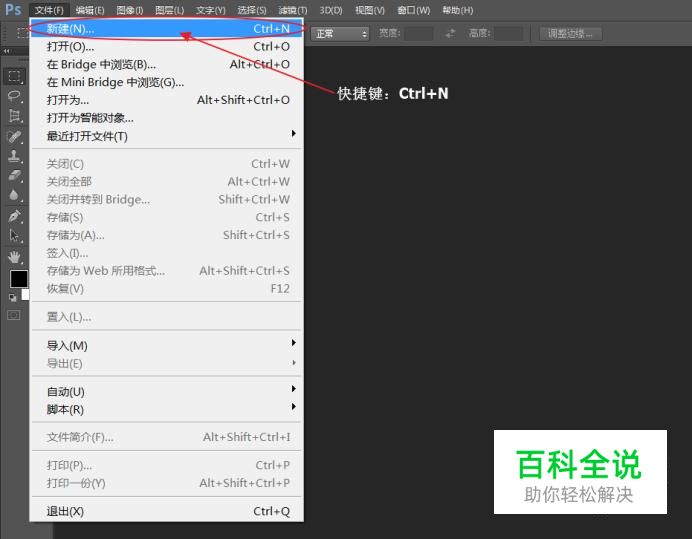Choose 打印一份(Y) menu entry
The width and height of the screenshot is (692, 539).
[167, 483]
